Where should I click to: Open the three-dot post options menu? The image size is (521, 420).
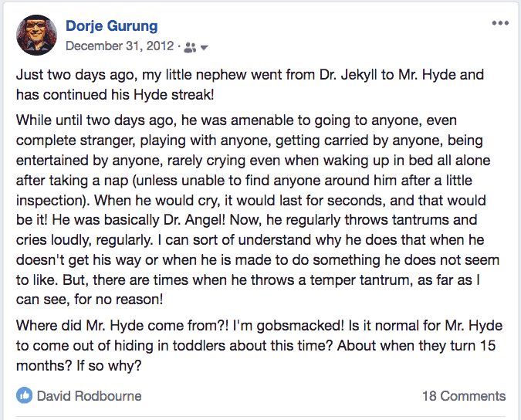(500, 23)
